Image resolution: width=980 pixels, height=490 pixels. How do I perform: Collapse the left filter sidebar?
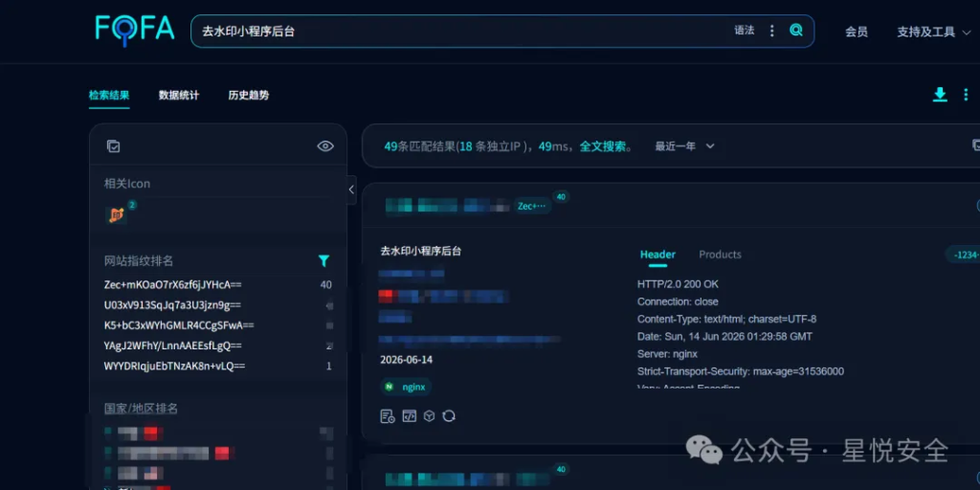click(x=351, y=189)
